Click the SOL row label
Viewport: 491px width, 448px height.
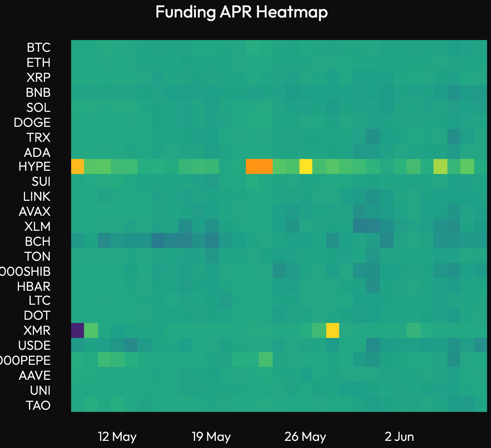click(x=39, y=108)
